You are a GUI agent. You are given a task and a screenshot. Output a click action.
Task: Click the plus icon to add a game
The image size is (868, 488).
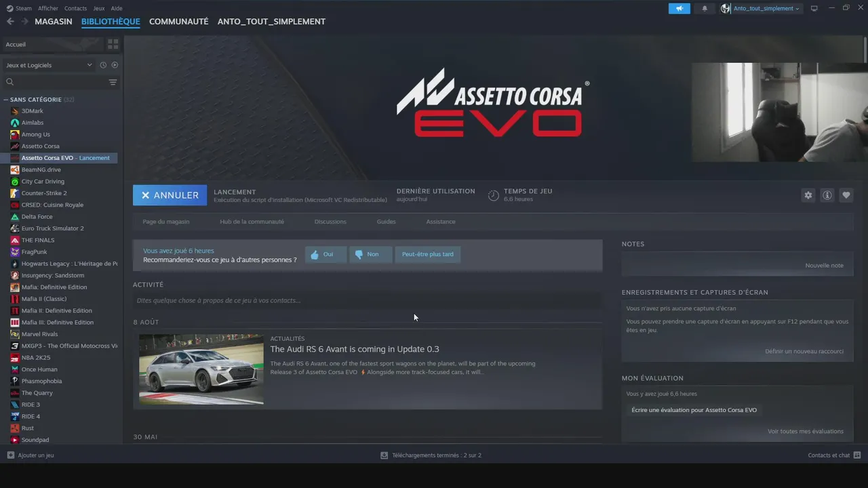point(10,455)
